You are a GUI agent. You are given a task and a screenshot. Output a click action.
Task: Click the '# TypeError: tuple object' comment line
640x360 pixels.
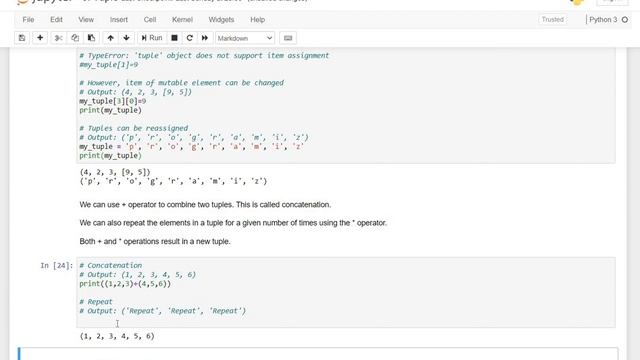point(204,56)
